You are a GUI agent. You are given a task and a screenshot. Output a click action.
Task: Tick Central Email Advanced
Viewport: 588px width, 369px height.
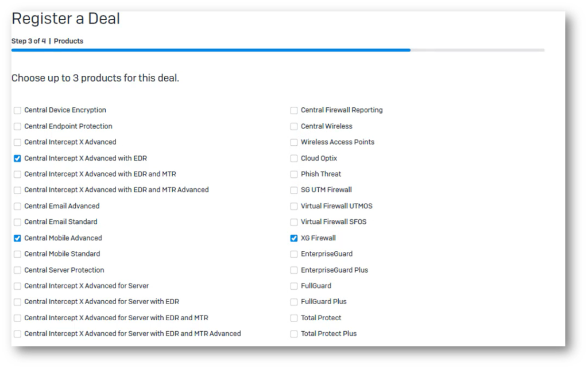point(17,206)
